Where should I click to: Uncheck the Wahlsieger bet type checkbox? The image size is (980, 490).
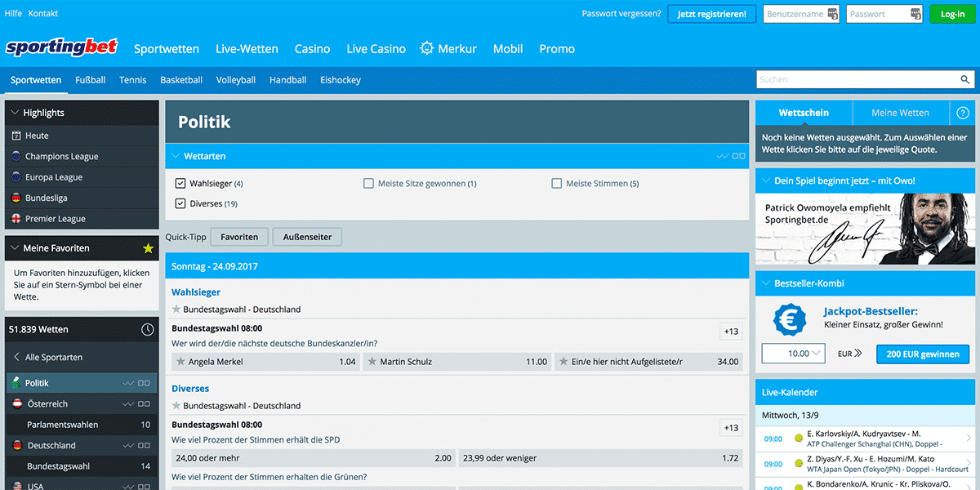coord(180,184)
